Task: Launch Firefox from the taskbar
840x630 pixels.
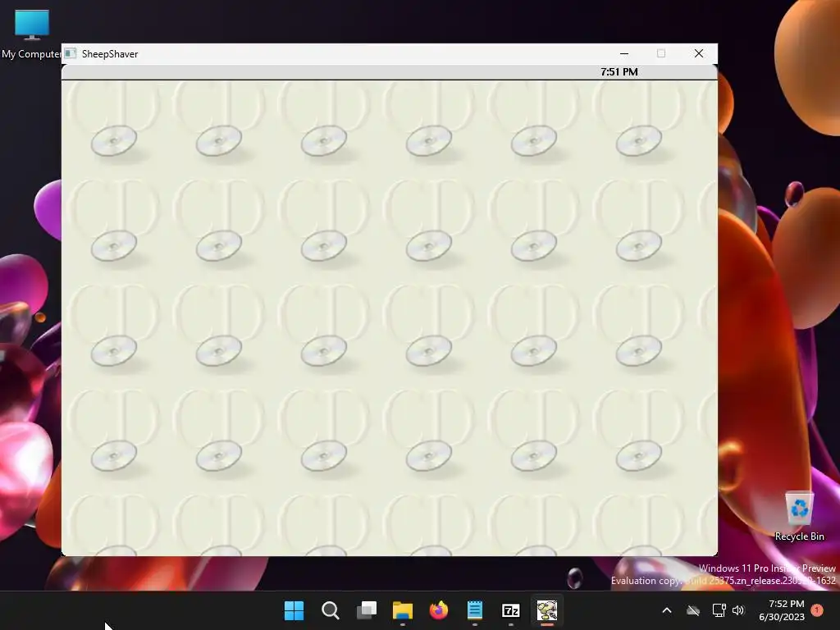Action: (x=439, y=610)
